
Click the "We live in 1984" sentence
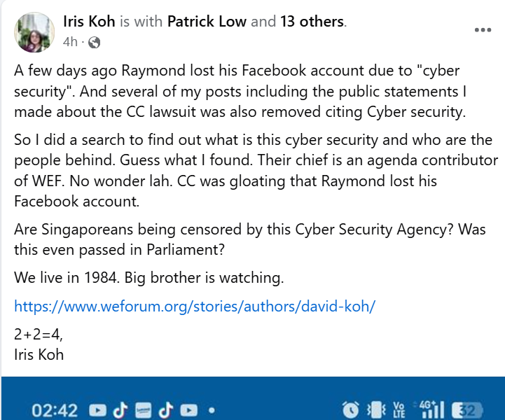pyautogui.click(x=148, y=277)
